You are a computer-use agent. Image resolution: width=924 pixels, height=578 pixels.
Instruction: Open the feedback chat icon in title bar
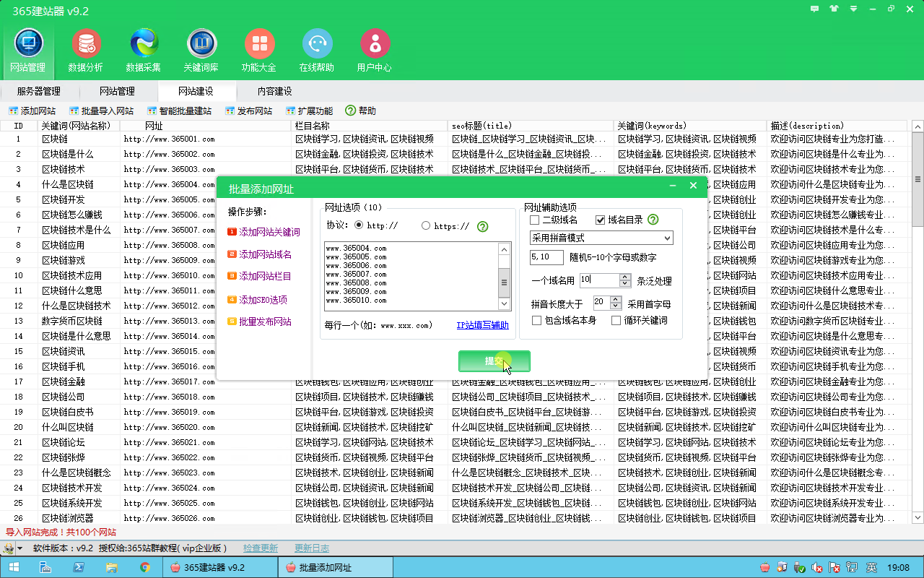click(x=815, y=9)
